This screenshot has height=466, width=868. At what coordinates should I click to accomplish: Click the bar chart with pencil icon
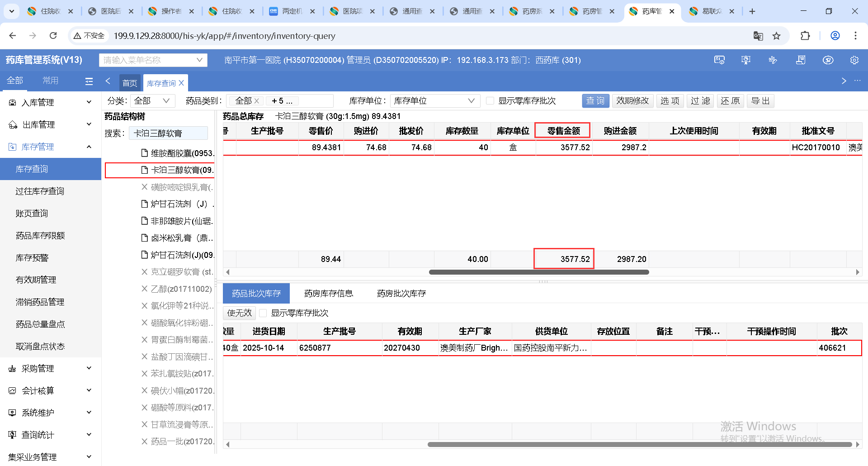pos(773,60)
